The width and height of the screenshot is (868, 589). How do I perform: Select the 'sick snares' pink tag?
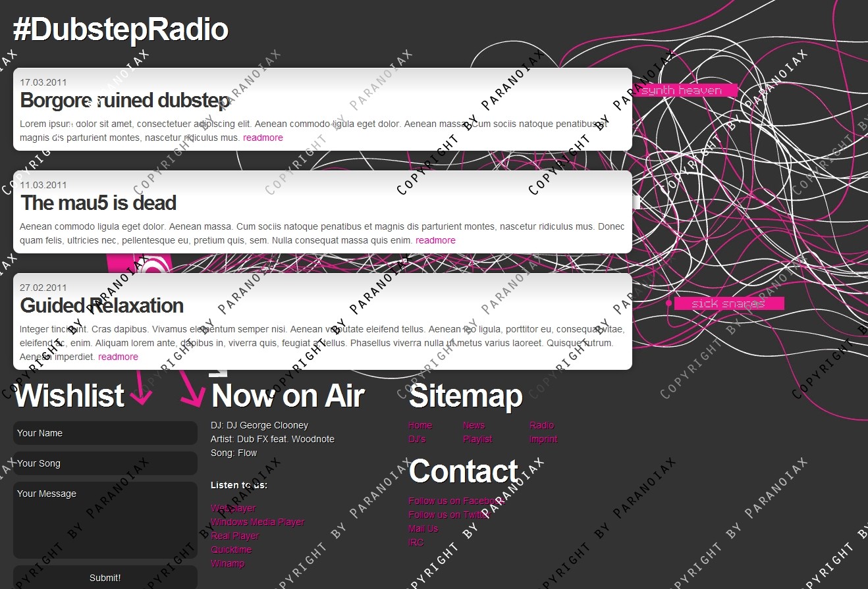pos(728,303)
